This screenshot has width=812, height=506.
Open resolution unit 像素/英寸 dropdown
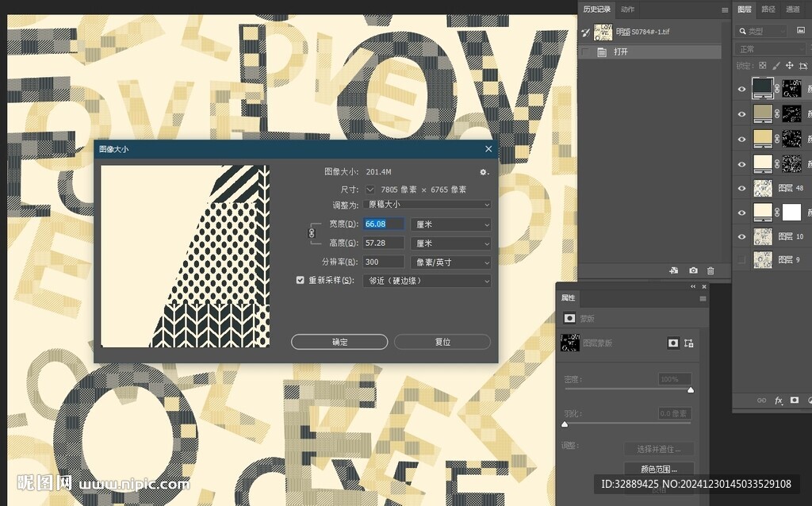click(450, 262)
